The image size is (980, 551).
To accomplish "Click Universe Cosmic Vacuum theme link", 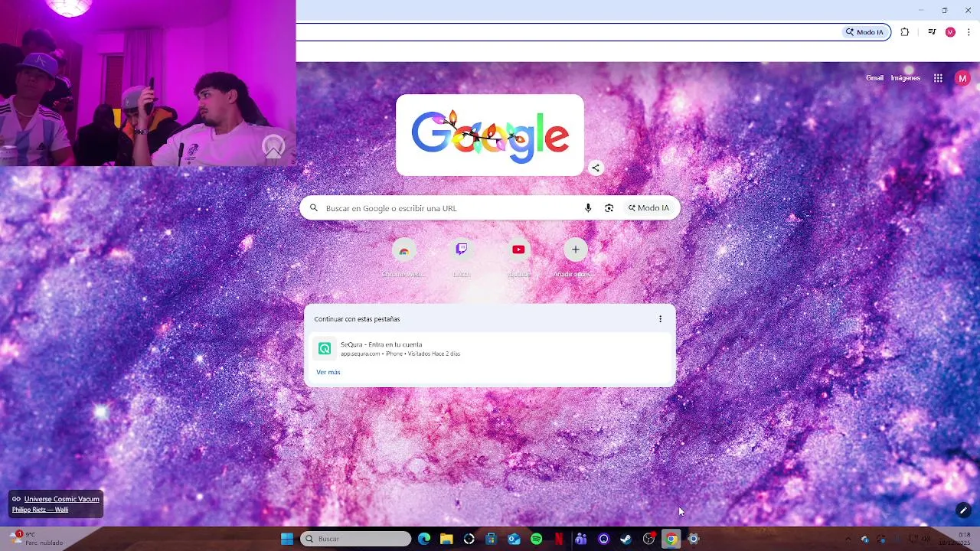I will (x=62, y=499).
